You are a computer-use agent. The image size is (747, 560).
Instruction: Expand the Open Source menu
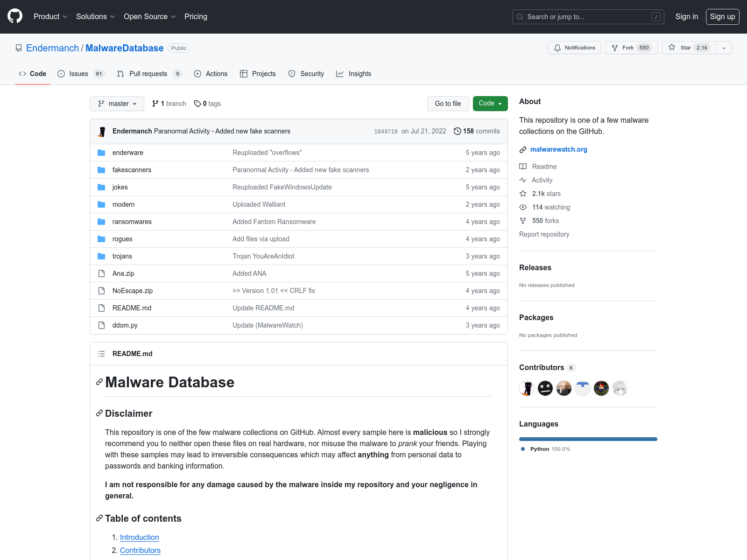(150, 16)
